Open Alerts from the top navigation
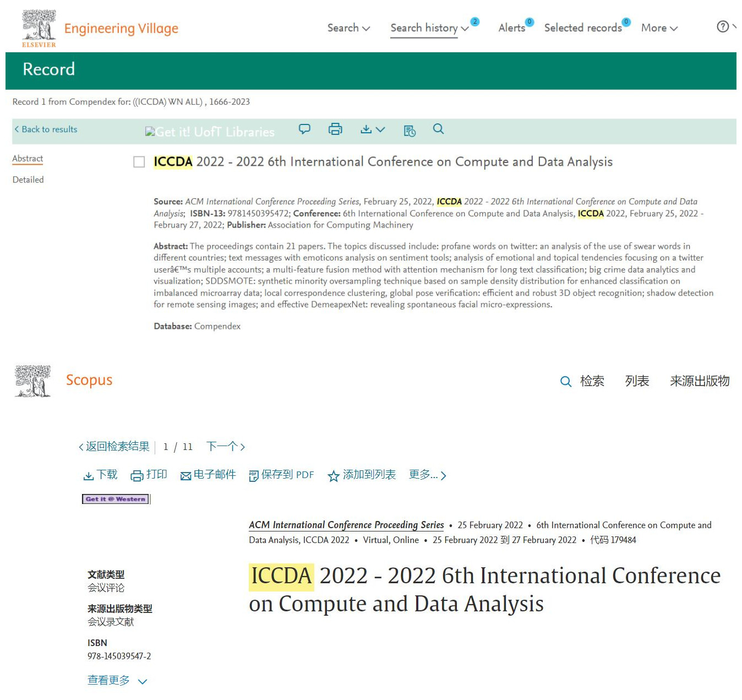 click(511, 28)
